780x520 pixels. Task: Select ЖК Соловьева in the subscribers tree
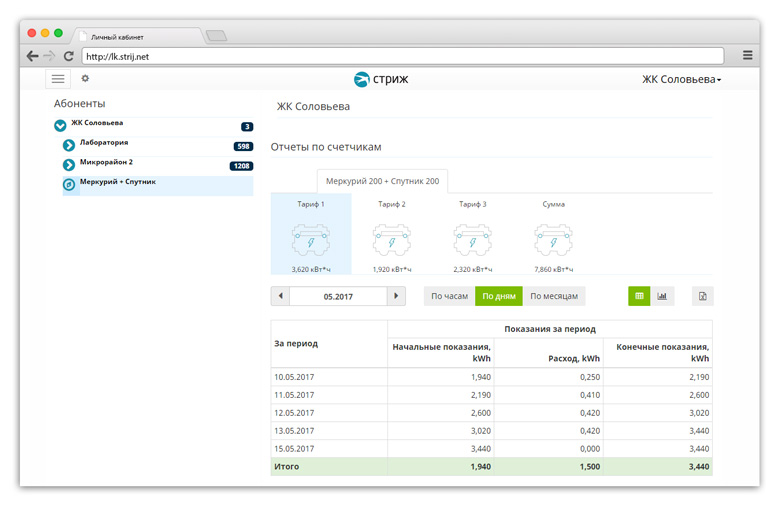97,123
